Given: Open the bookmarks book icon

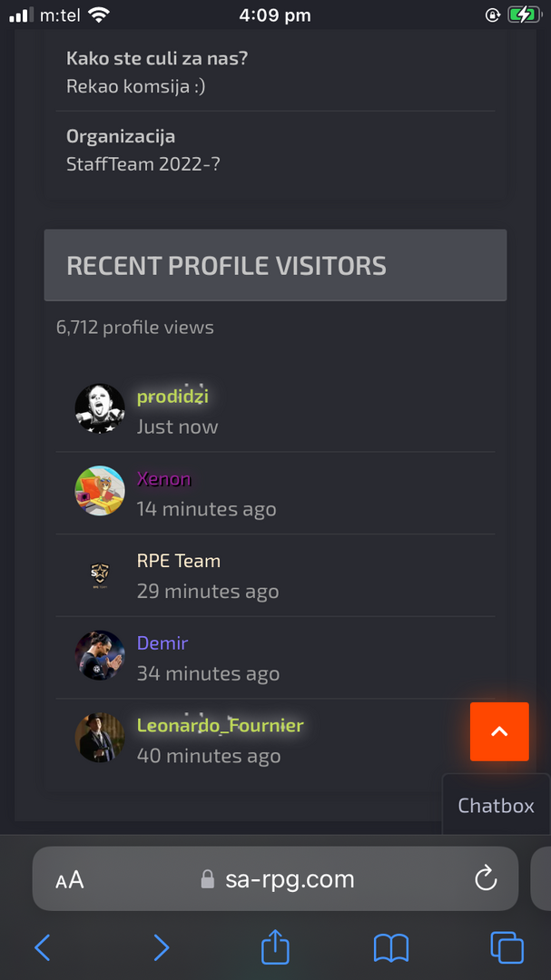Looking at the screenshot, I should pos(391,948).
